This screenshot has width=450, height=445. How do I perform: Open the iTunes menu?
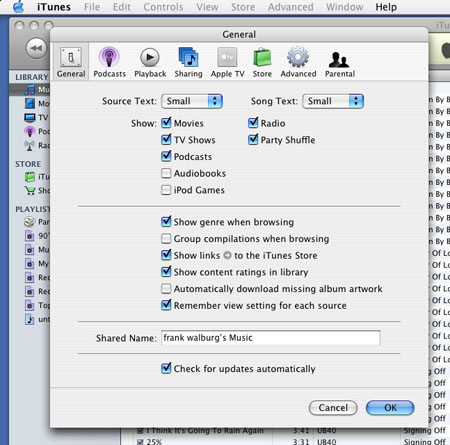[x=54, y=7]
